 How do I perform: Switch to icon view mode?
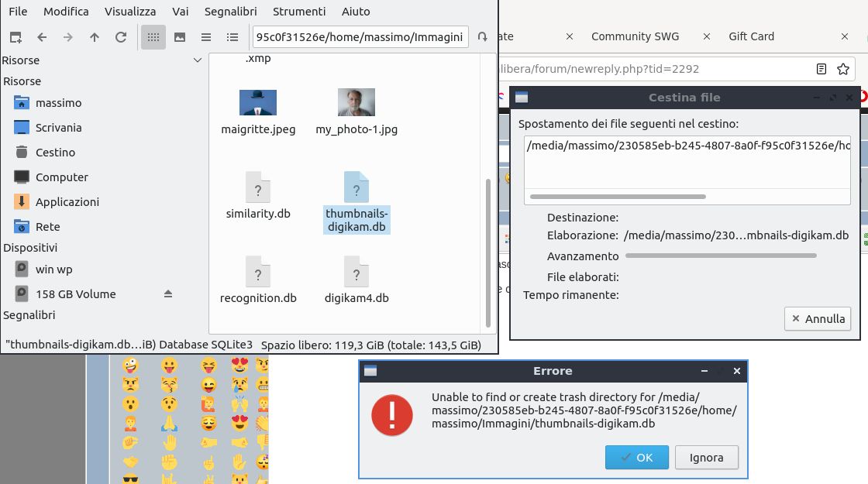pyautogui.click(x=153, y=37)
